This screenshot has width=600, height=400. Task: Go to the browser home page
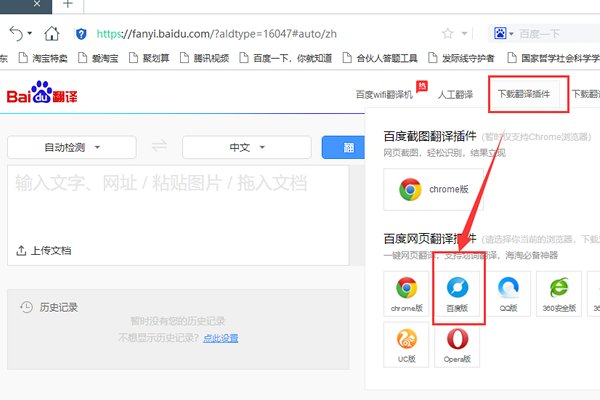(52, 34)
